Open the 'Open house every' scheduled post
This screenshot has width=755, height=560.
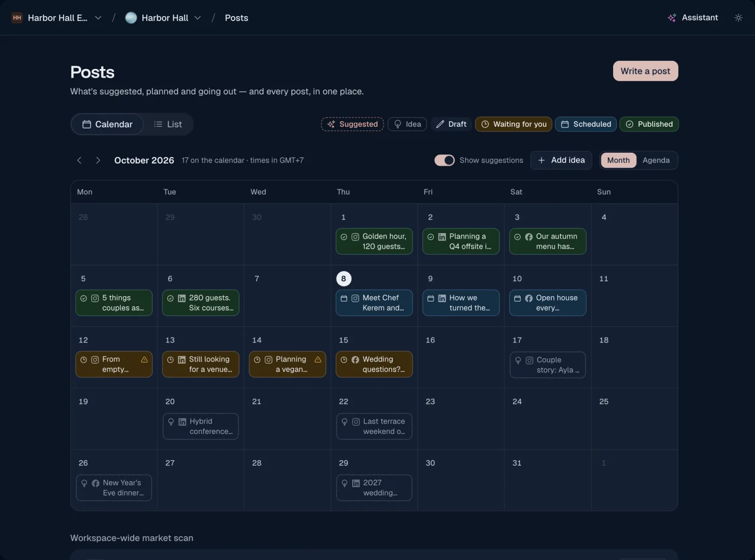547,303
